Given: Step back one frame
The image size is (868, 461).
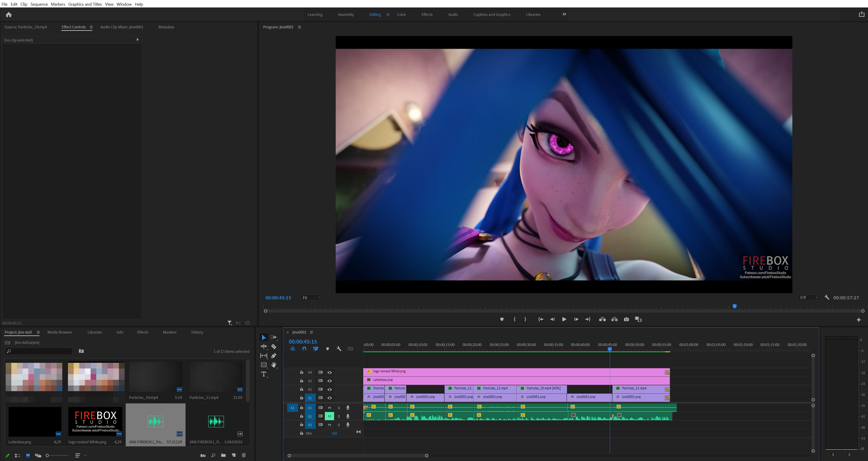Looking at the screenshot, I should (x=552, y=319).
